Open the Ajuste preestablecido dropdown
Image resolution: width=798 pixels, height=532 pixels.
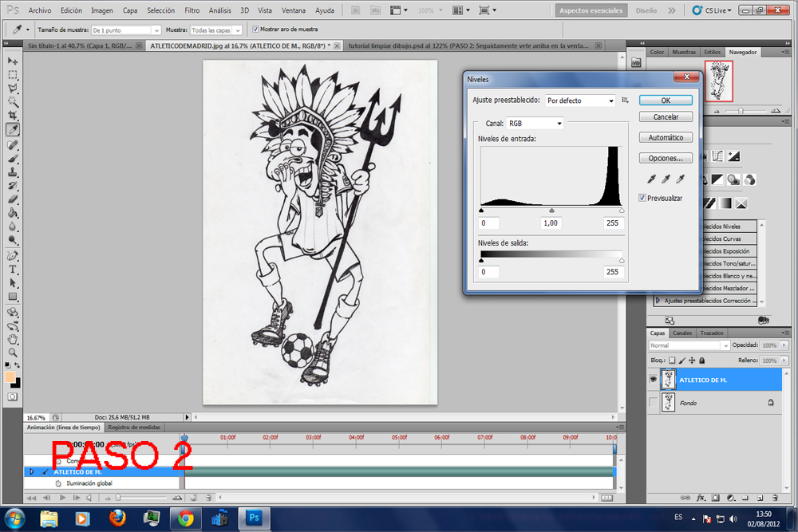[580, 100]
